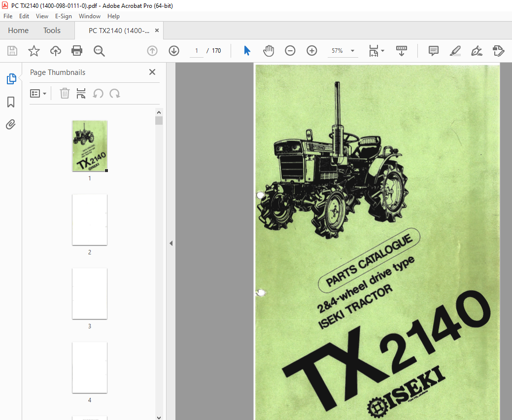Add document to starred with star icon
512x420 pixels.
point(34,51)
